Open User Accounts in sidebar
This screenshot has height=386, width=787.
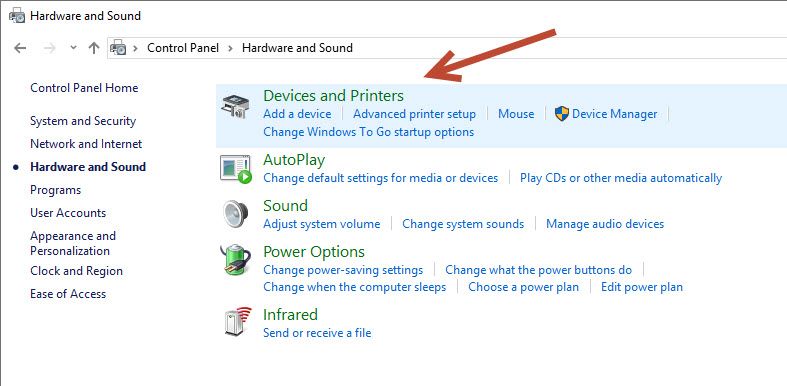pos(68,213)
